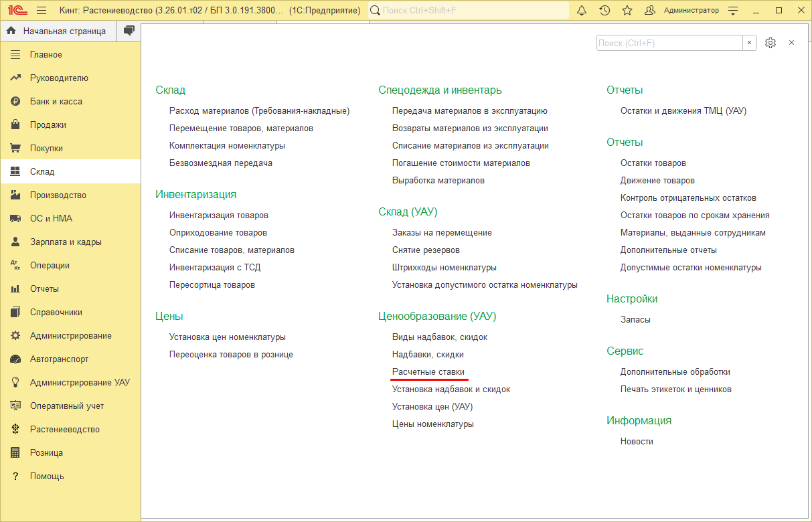Image resolution: width=812 pixels, height=522 pixels.
Task: Open Расход материалов (Требования-накладные)
Action: (260, 111)
